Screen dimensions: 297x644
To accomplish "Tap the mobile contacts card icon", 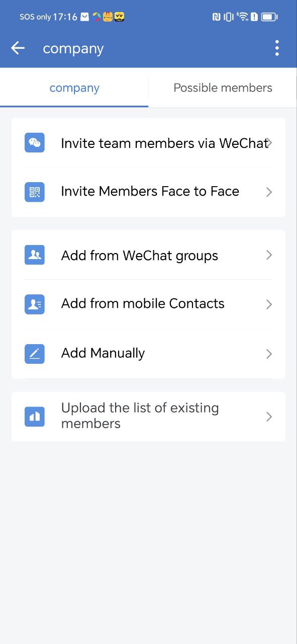I will (35, 304).
